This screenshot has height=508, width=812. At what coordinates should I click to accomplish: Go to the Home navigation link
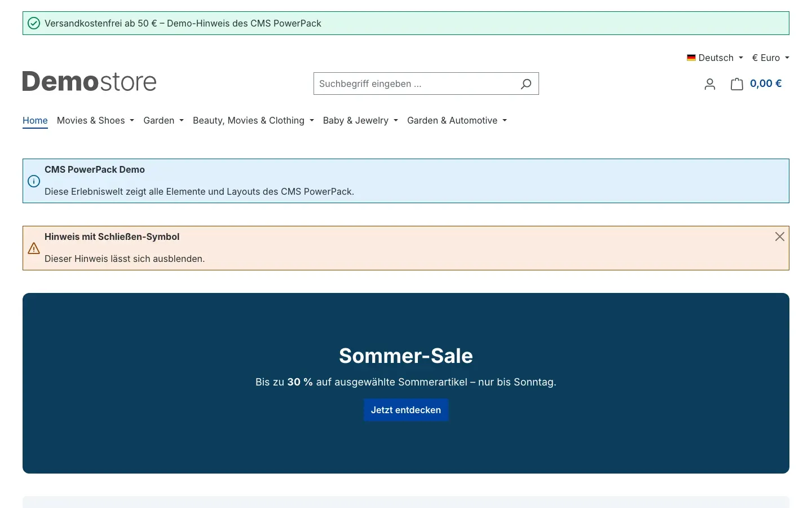pos(35,120)
